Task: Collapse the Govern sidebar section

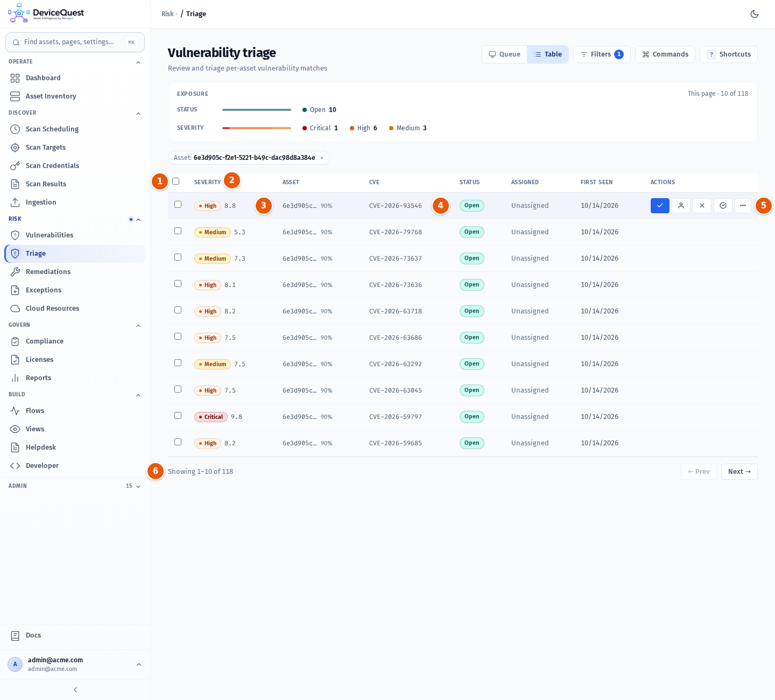Action: pos(138,326)
